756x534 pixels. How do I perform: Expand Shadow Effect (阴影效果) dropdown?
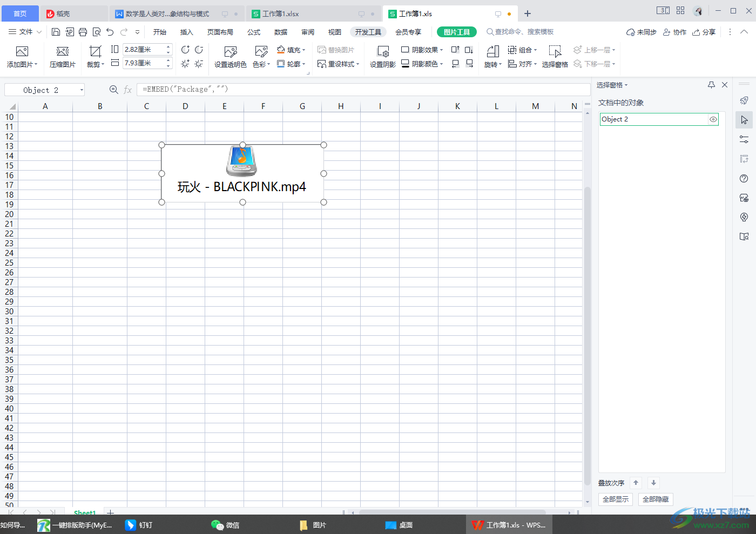coord(441,50)
